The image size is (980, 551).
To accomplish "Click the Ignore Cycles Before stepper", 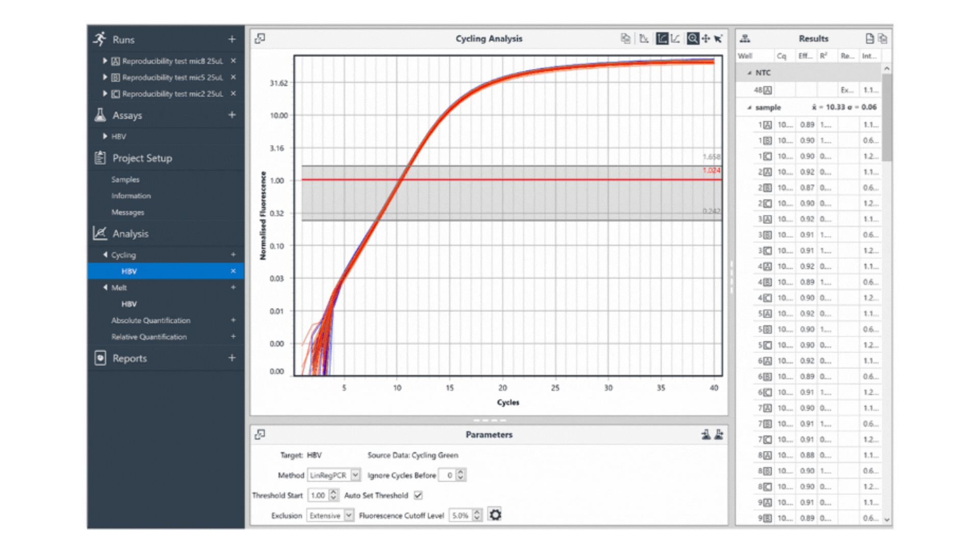I will pos(460,475).
